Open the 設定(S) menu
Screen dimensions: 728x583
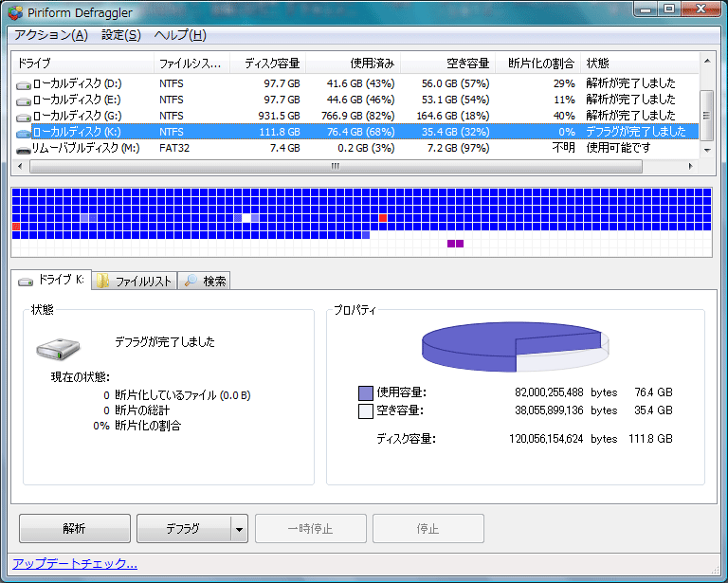coord(120,35)
